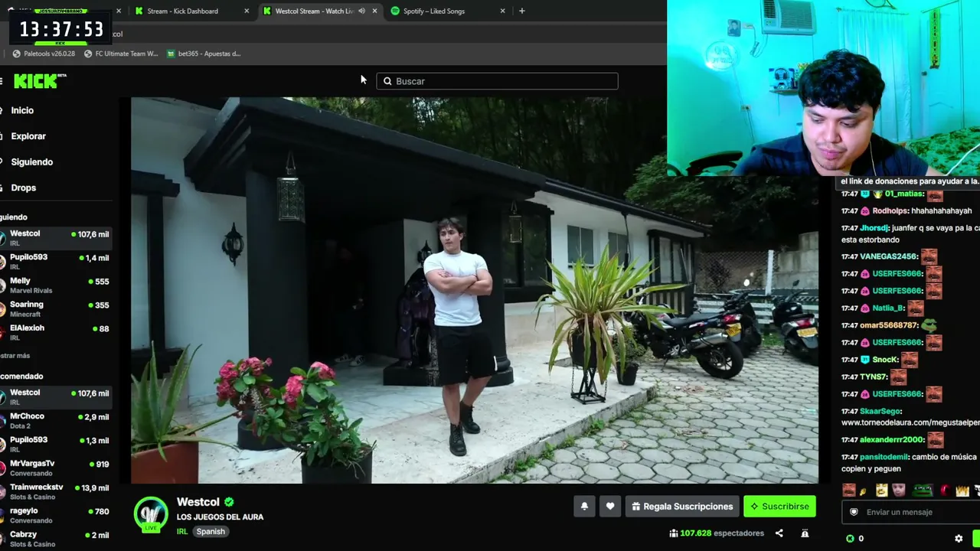Open rageylo Conversando channel
Image resolution: width=980 pixels, height=551 pixels.
56,516
